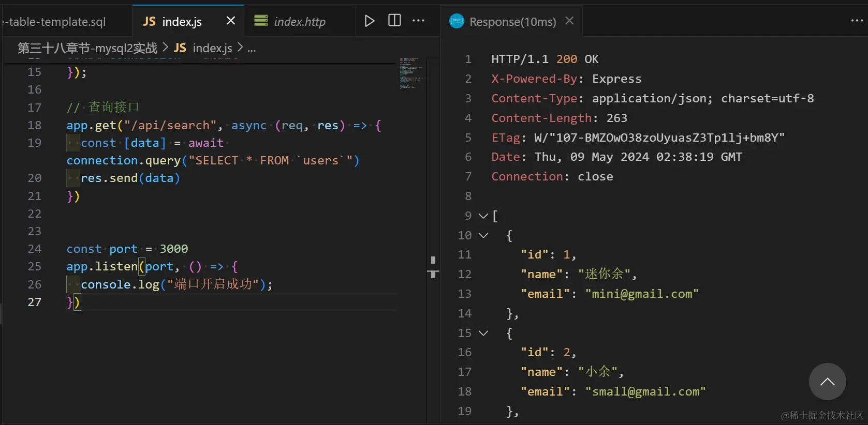Click the HTTP/1.1 200 OK status line
868x425 pixels.
coord(545,59)
